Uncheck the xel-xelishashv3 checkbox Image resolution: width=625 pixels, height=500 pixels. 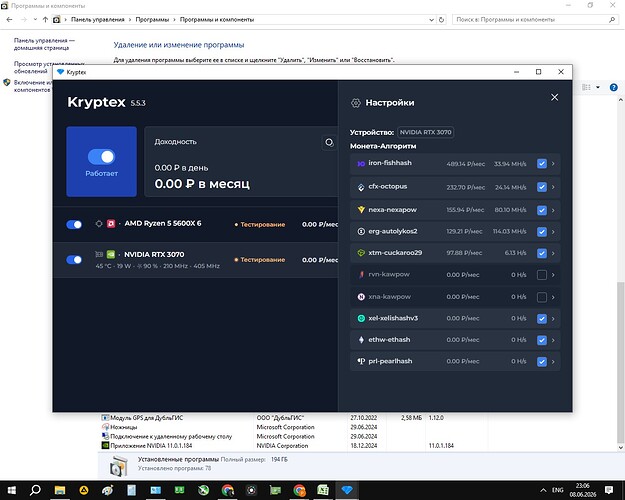[x=542, y=319]
